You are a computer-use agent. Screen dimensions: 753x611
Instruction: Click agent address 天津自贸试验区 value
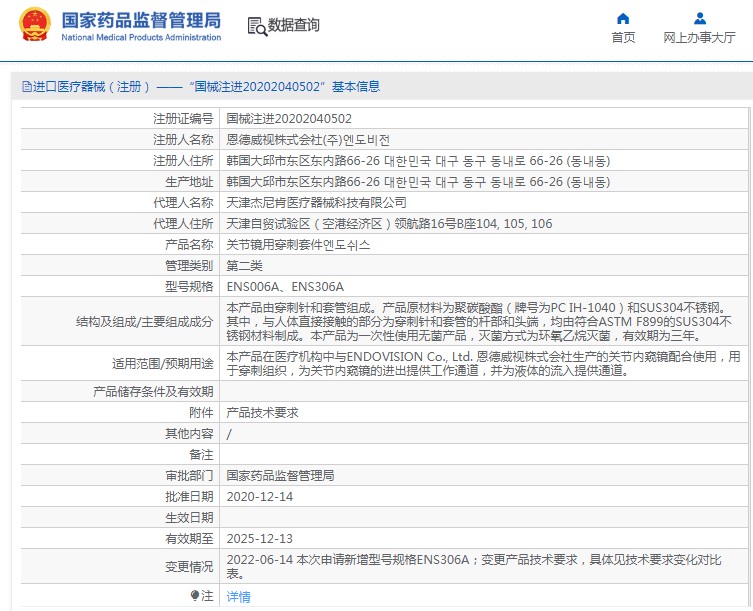coord(389,224)
